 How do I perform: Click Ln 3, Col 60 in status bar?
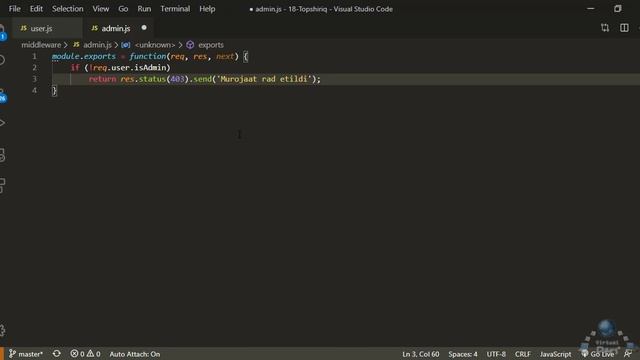(x=420, y=354)
